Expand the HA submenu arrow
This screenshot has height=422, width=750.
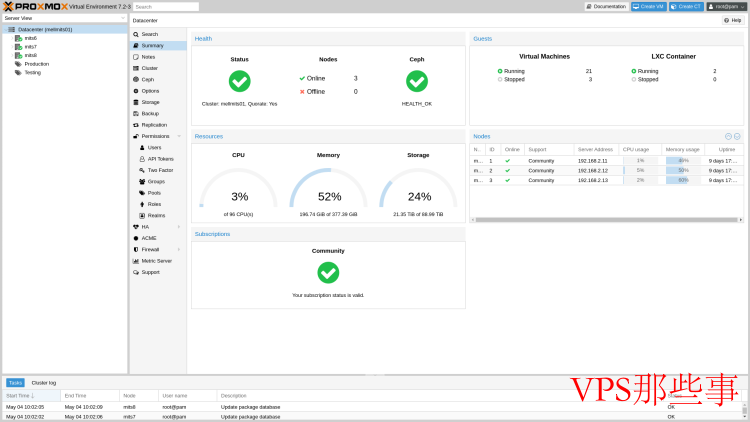(x=179, y=227)
